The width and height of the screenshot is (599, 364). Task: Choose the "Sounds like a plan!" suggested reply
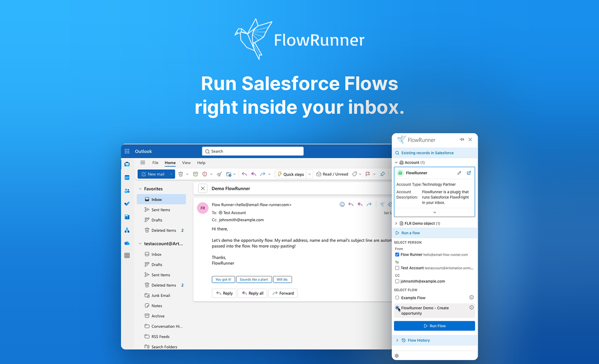254,279
